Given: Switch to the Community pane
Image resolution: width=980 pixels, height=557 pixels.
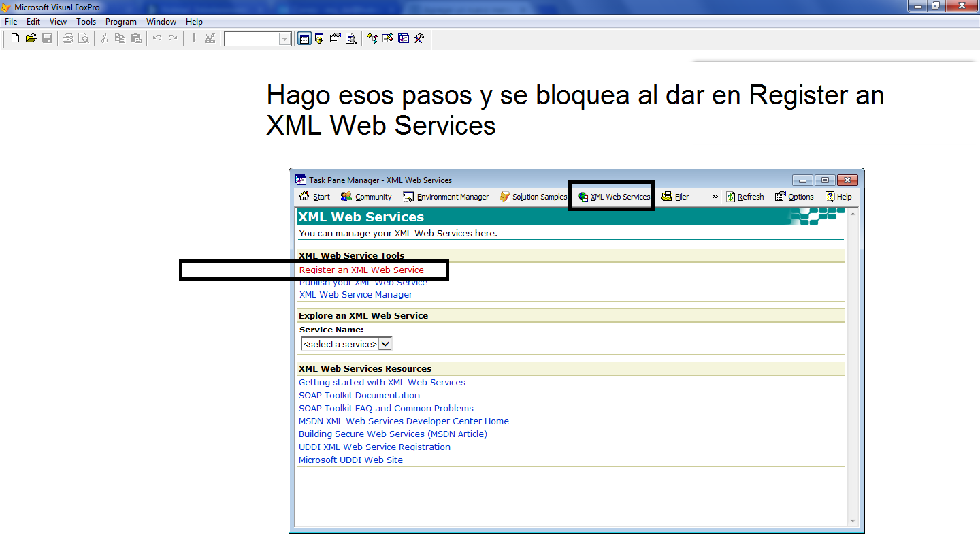Looking at the screenshot, I should coord(367,197).
